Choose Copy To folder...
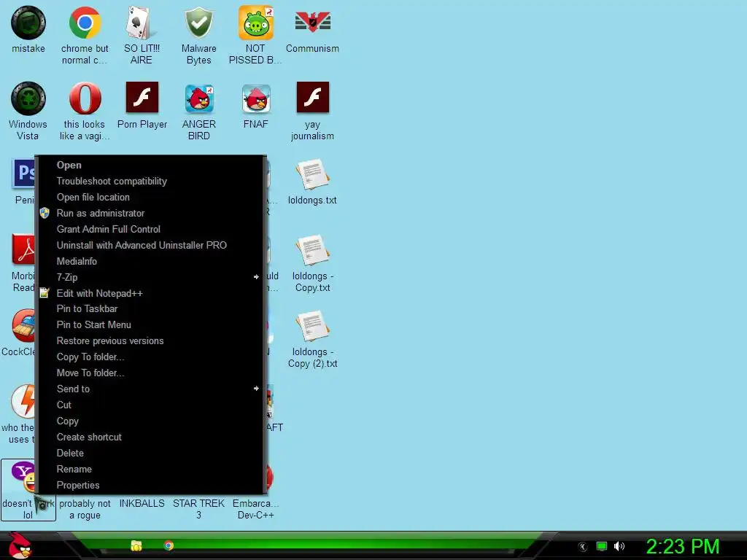 tap(150, 357)
